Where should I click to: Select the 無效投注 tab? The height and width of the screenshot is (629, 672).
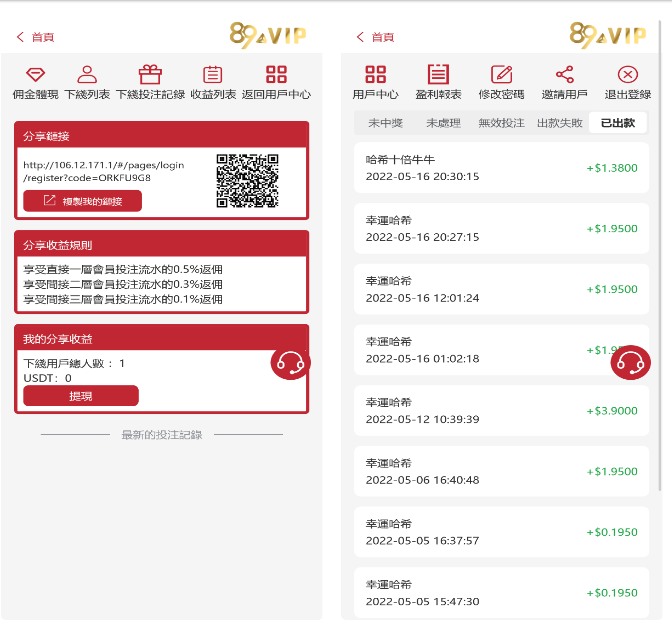tap(500, 123)
